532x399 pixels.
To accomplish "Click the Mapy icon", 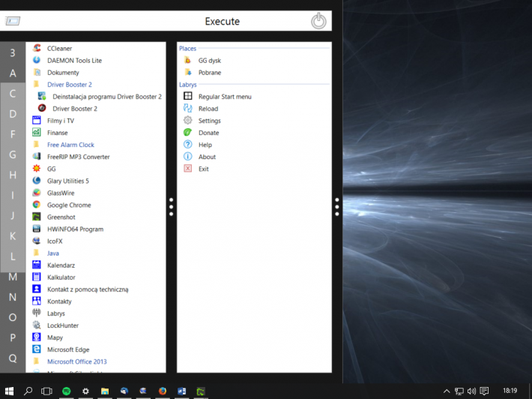I will point(37,337).
